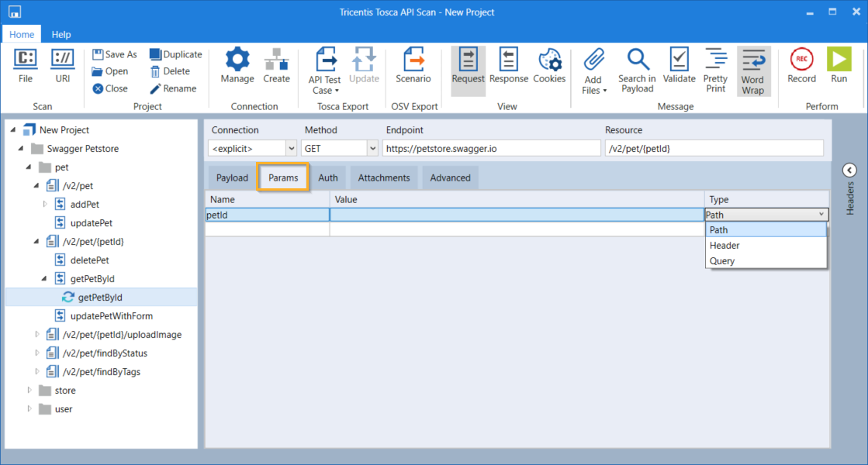Click the Save As button
This screenshot has width=868, height=465.
(x=114, y=54)
